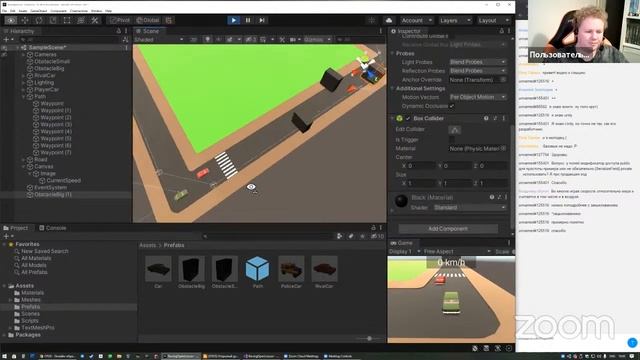Click the Pause button
Viewport: 640px width, 360px height.
coord(248,20)
